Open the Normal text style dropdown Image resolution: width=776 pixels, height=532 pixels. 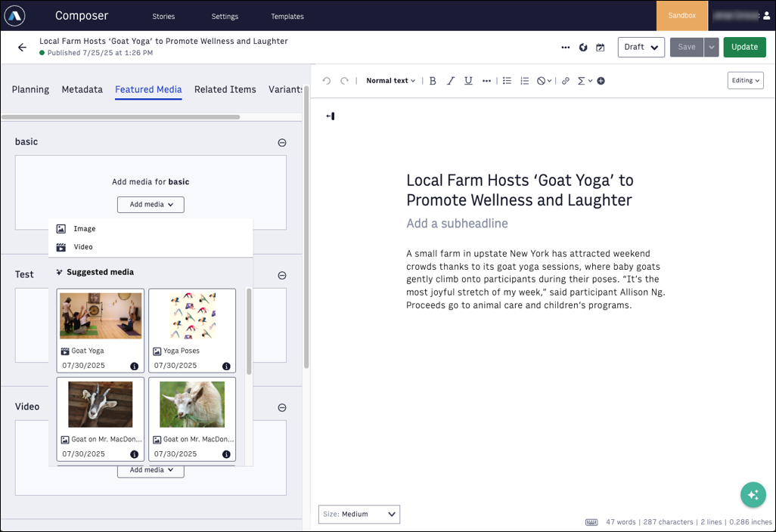coord(390,81)
